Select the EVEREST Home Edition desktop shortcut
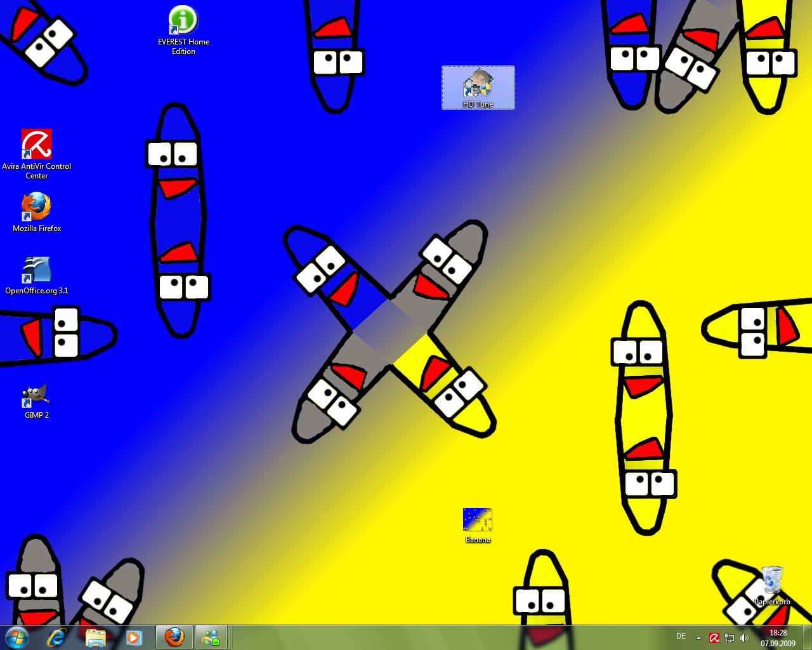This screenshot has height=650, width=812. [183, 21]
